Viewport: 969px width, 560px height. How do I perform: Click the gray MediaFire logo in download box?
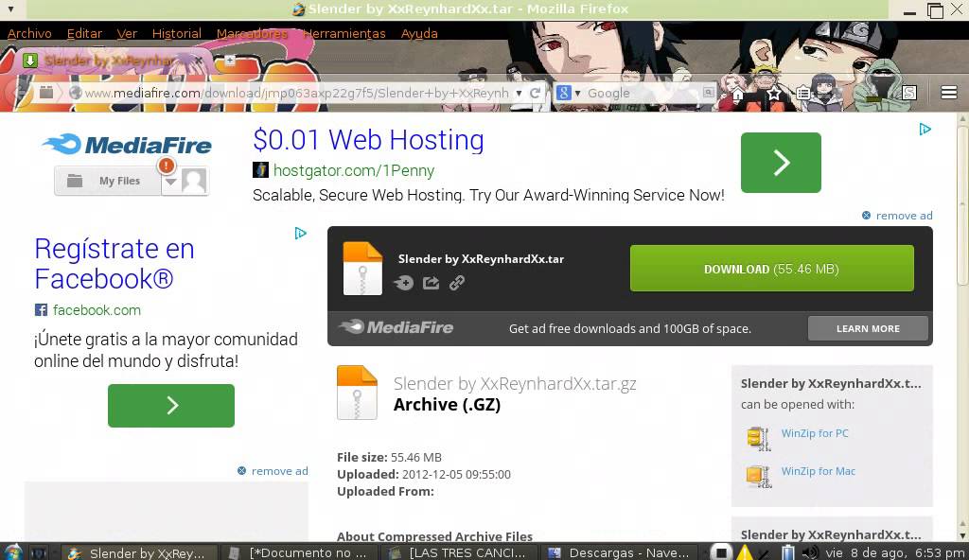click(x=396, y=327)
